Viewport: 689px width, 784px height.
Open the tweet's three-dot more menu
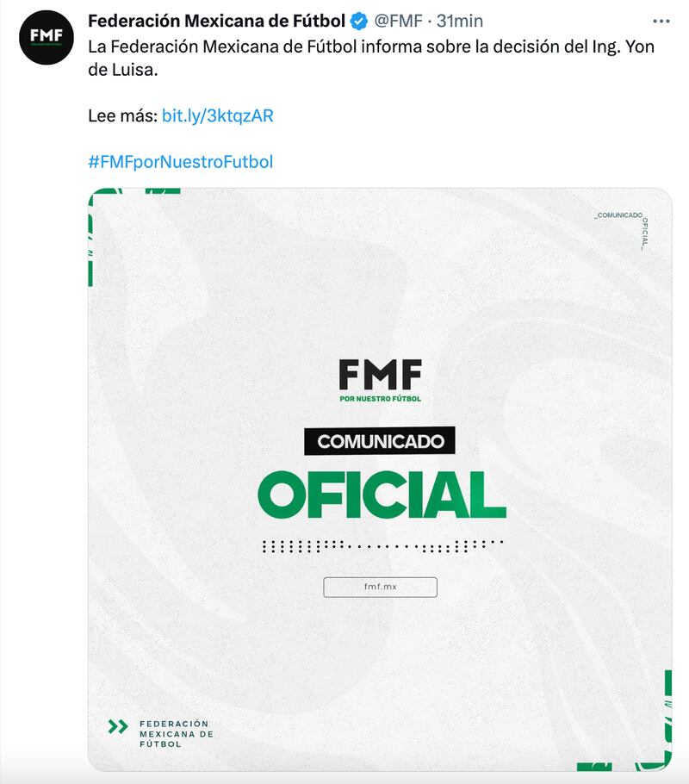(x=661, y=22)
